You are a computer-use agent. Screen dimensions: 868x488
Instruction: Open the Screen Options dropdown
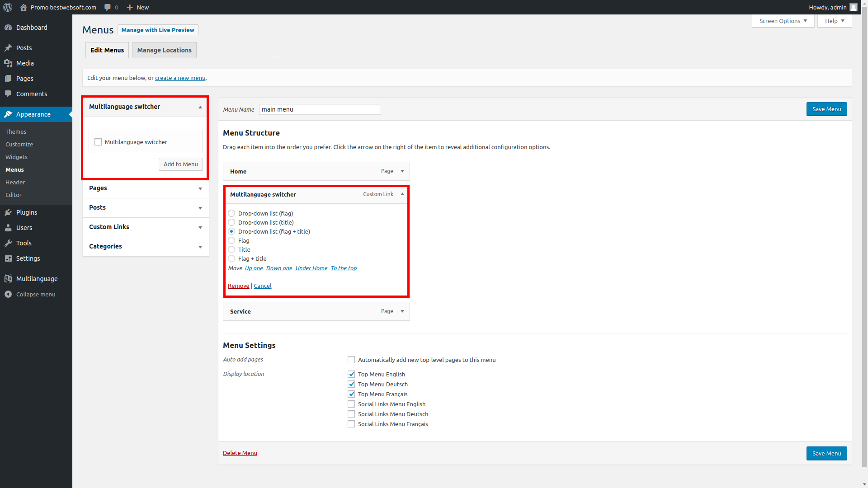coord(783,21)
